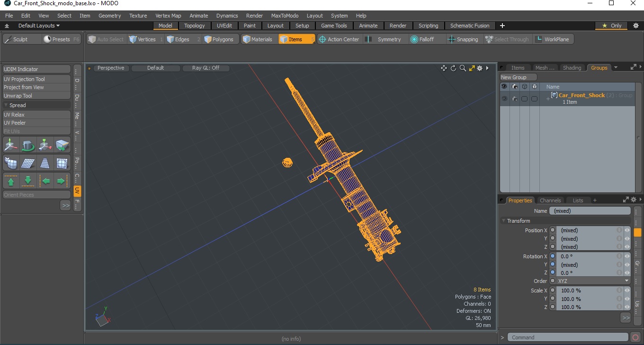
Task: Switch to the Topology layout tab
Action: point(195,26)
